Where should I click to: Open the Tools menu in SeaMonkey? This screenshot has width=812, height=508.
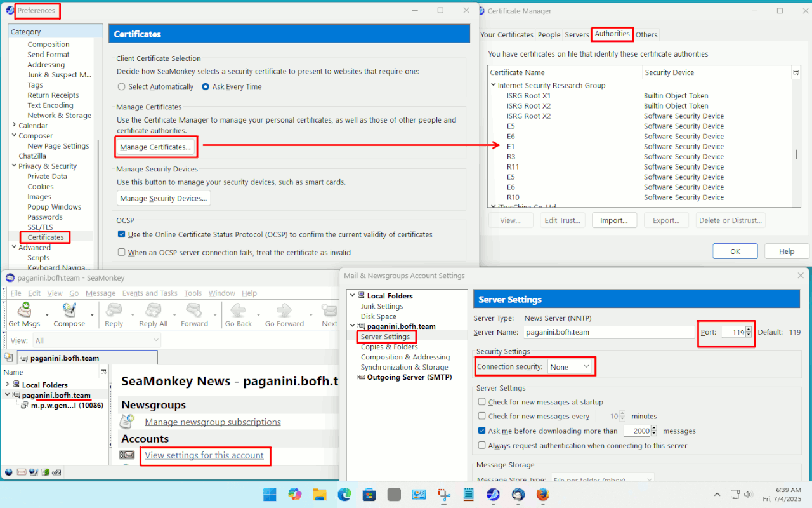click(193, 293)
